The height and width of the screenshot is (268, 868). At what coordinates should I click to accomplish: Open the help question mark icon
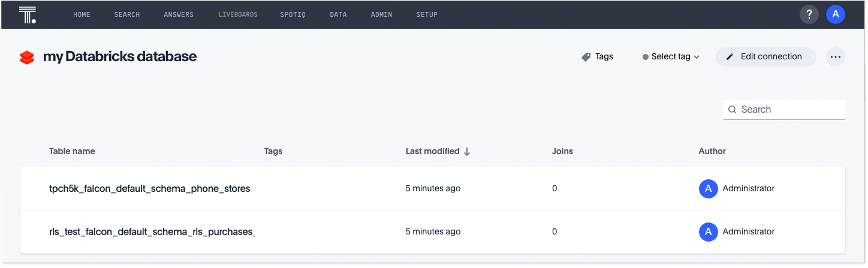(x=809, y=15)
